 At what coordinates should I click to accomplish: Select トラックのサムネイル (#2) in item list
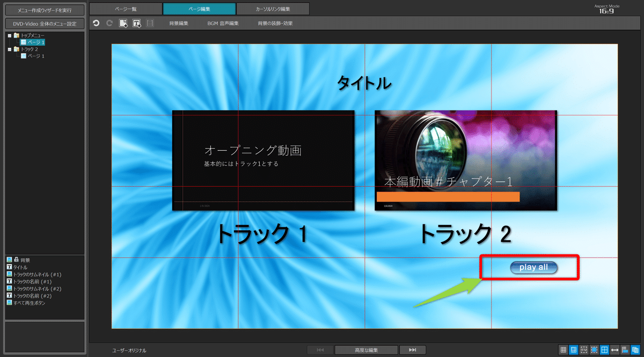point(34,289)
